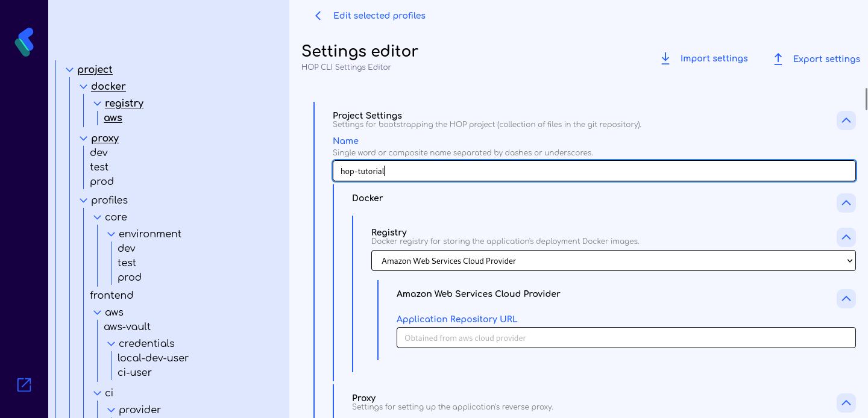Click the Export settings upload icon
This screenshot has width=868, height=418.
pos(778,59)
